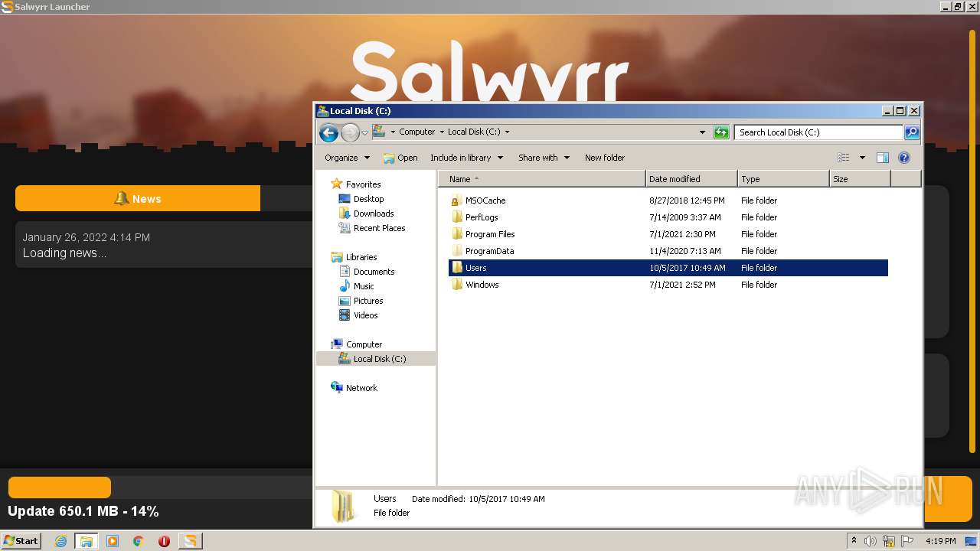Open Windows Media Player from taskbar
980x551 pixels.
[x=113, y=541]
